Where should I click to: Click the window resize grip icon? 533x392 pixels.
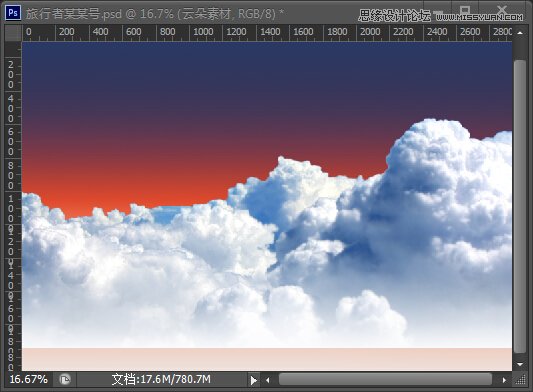tap(520, 380)
